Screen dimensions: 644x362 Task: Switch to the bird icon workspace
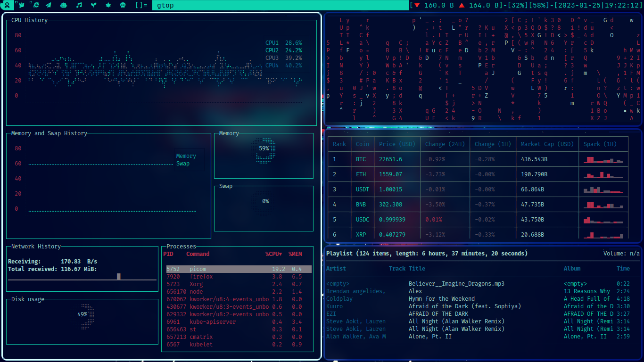[21, 5]
